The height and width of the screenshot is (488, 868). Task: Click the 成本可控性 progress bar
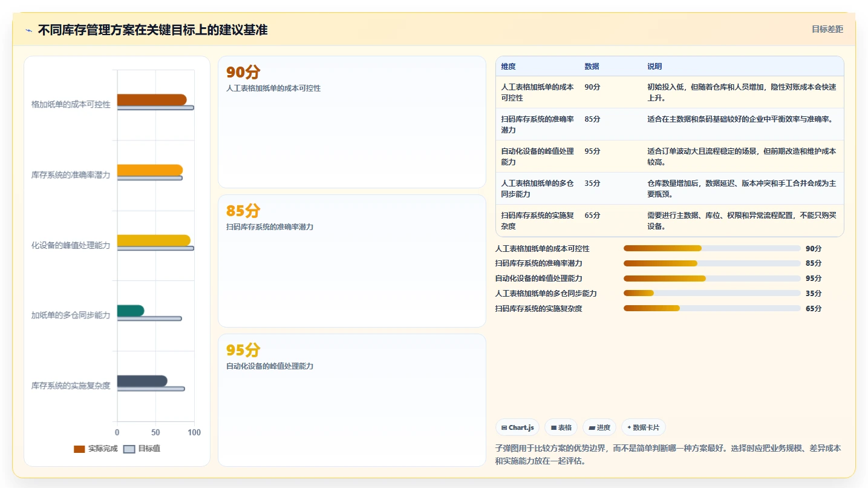pyautogui.click(x=712, y=248)
